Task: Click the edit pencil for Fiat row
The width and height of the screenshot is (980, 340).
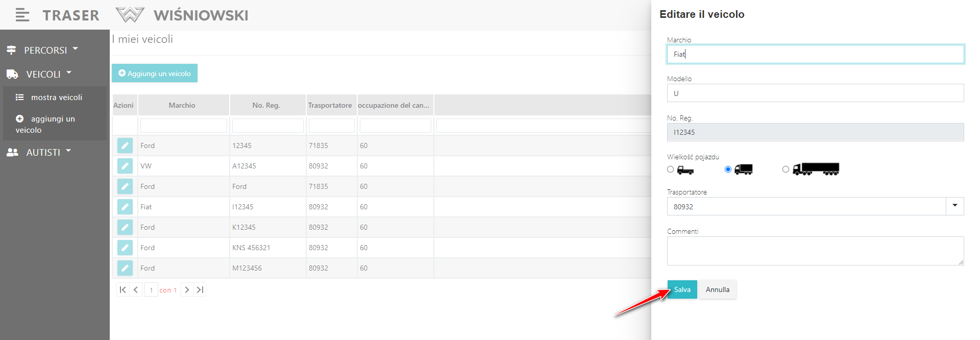Action: (125, 207)
